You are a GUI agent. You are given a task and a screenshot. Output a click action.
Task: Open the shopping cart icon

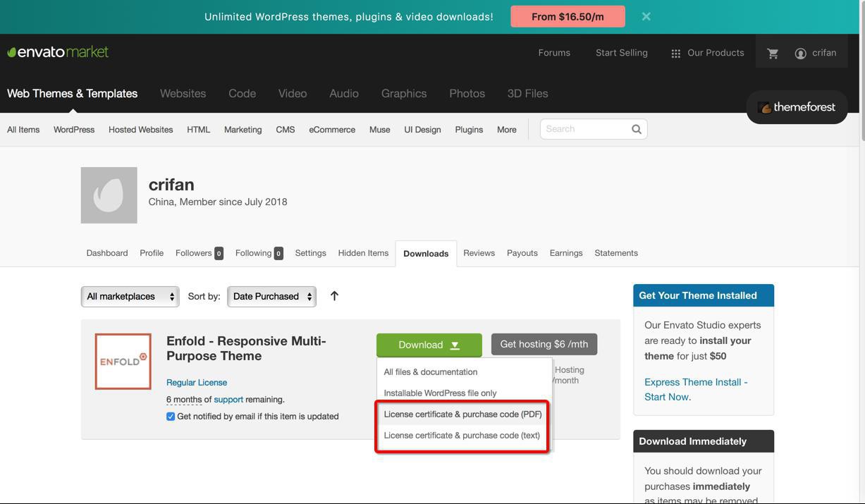(773, 53)
